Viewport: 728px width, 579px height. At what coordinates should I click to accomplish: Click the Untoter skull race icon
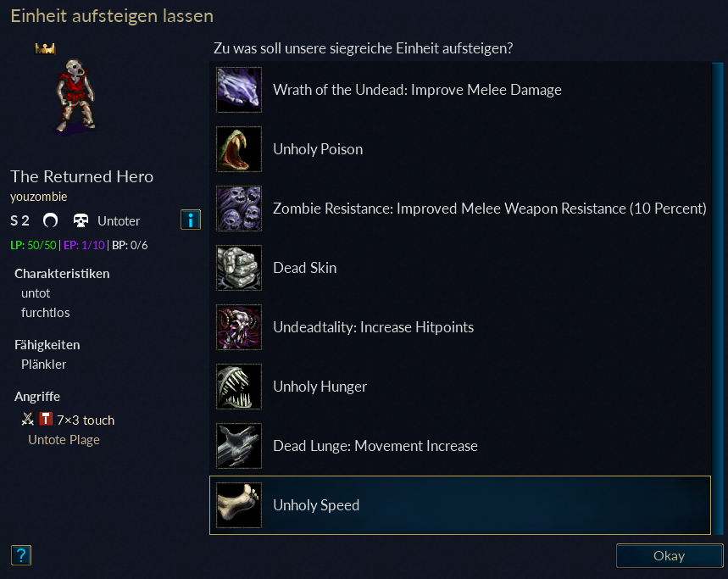click(81, 220)
